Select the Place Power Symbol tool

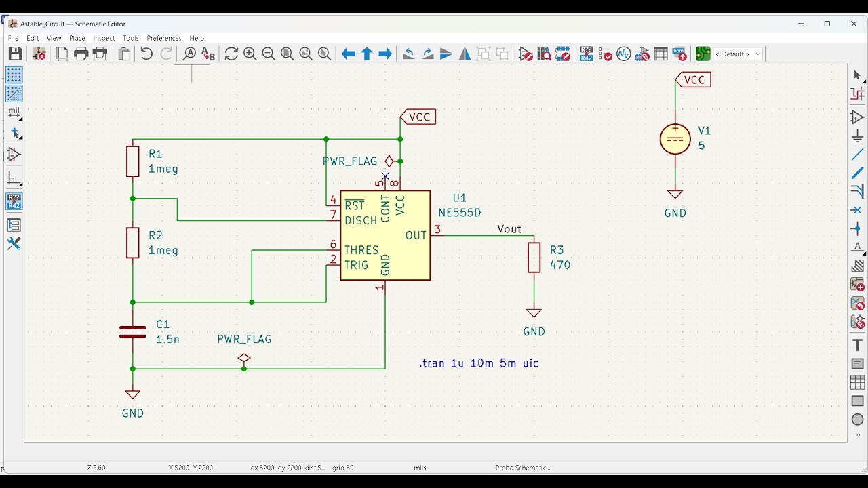point(858,137)
